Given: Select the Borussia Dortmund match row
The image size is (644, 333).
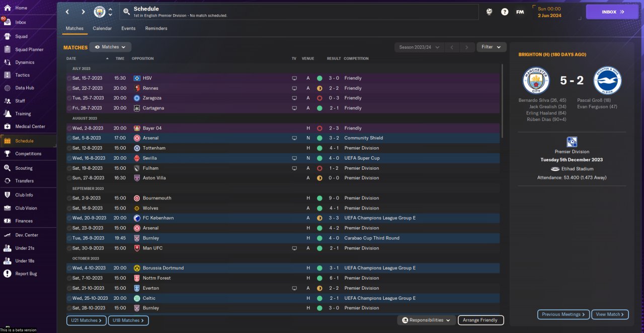Looking at the screenshot, I should pos(283,268).
